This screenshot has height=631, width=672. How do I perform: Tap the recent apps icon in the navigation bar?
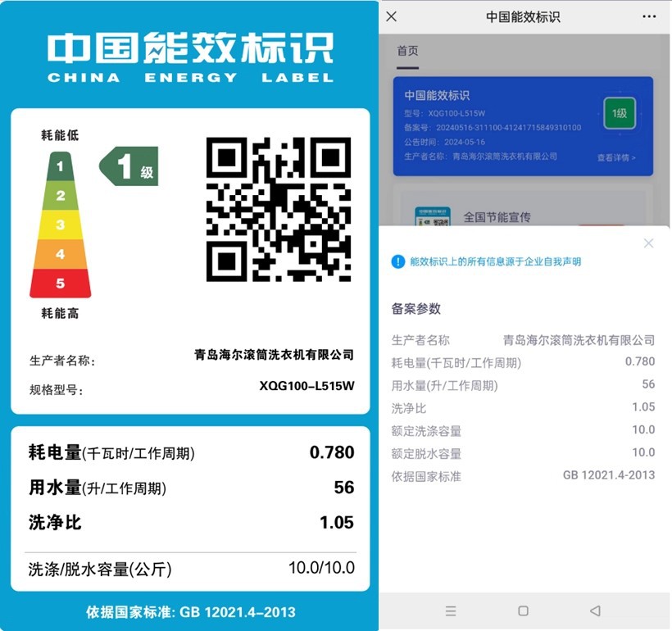[451, 611]
